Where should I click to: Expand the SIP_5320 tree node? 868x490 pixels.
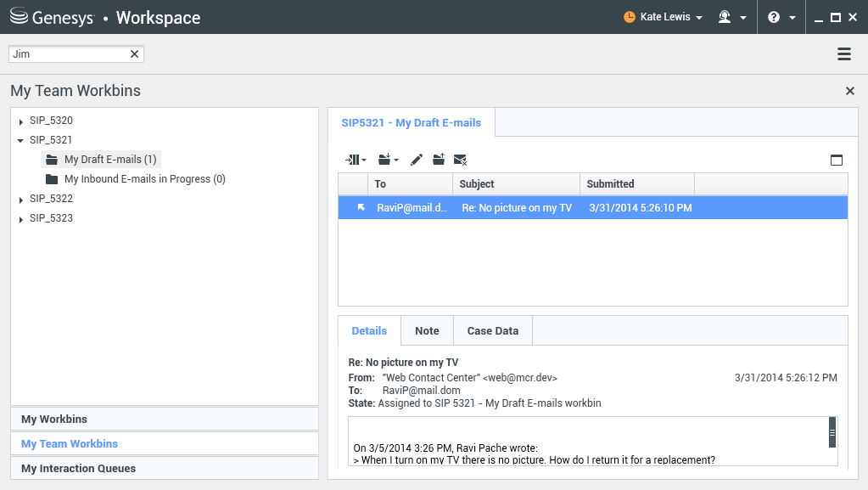click(x=20, y=121)
